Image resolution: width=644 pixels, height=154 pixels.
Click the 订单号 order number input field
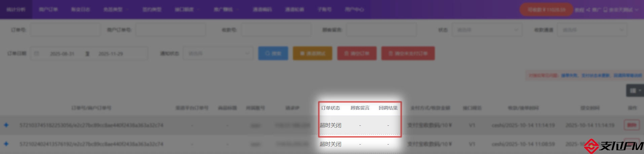pyautogui.click(x=65, y=30)
